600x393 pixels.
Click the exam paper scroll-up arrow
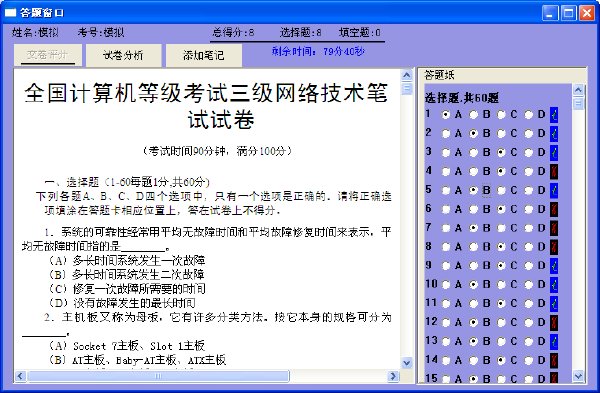click(x=407, y=75)
